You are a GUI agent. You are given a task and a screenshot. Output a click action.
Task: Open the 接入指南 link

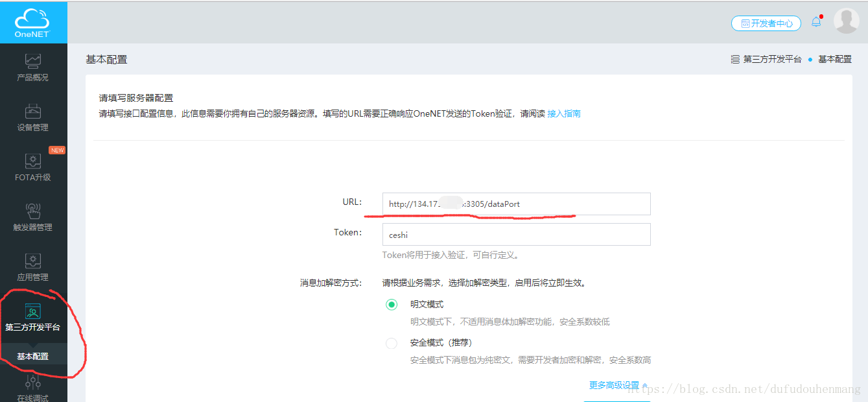pyautogui.click(x=564, y=113)
